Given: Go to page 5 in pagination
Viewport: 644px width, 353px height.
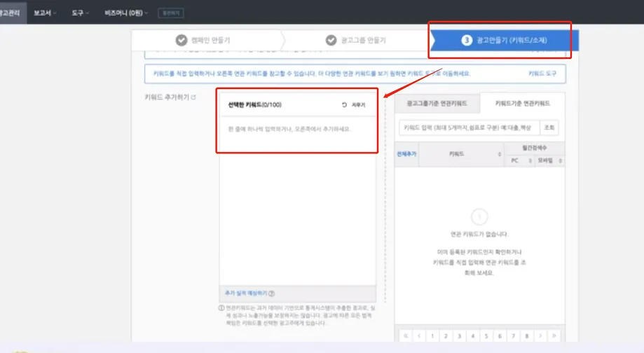Looking at the screenshot, I should tap(486, 335).
